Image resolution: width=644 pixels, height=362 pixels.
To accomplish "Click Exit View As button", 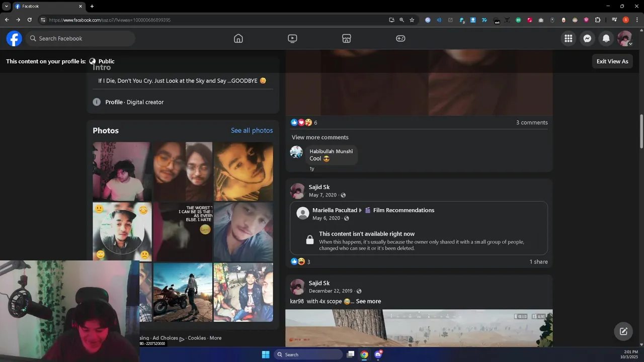I will [x=612, y=61].
